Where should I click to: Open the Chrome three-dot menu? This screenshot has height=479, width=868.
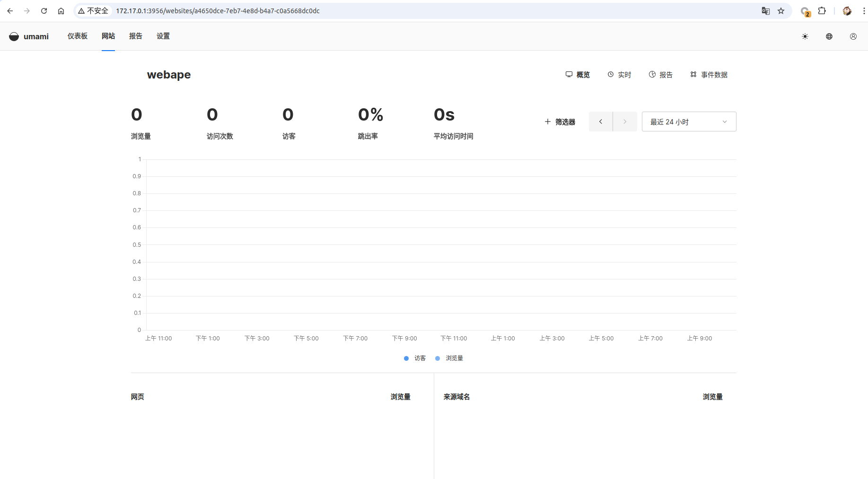click(864, 11)
